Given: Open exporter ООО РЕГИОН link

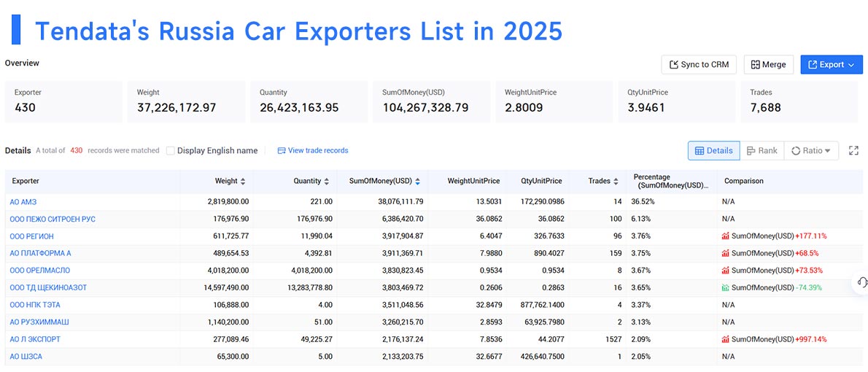Looking at the screenshot, I should coord(31,236).
